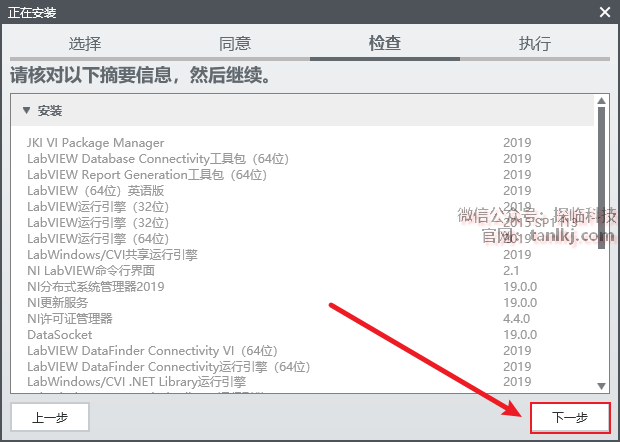Image resolution: width=620 pixels, height=442 pixels.
Task: Select the NI许可证管理器 row
Action: (x=302, y=319)
